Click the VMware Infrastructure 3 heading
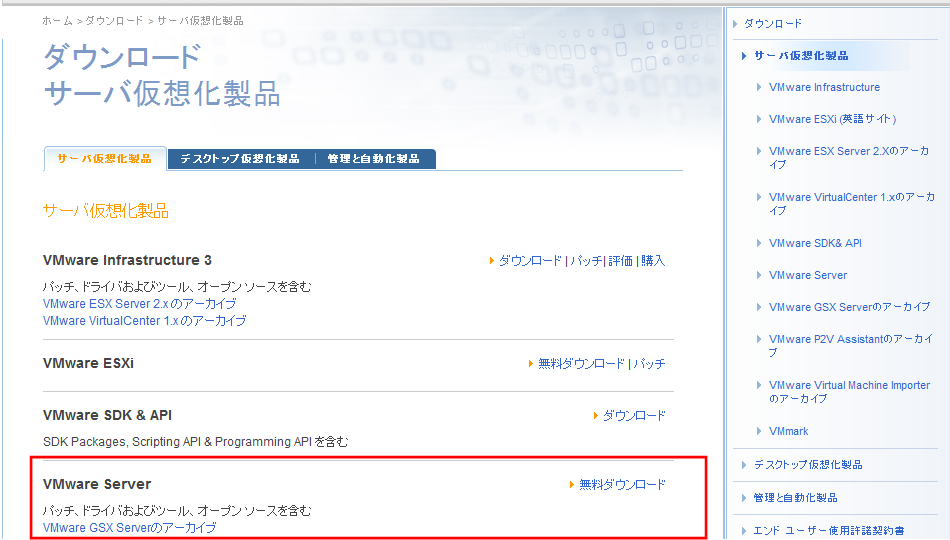This screenshot has width=950, height=540. click(x=127, y=261)
